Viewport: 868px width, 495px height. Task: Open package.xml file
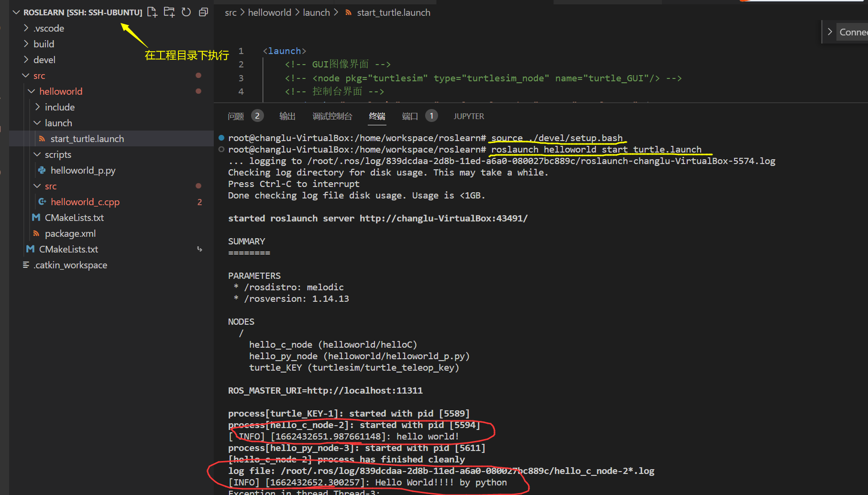70,233
